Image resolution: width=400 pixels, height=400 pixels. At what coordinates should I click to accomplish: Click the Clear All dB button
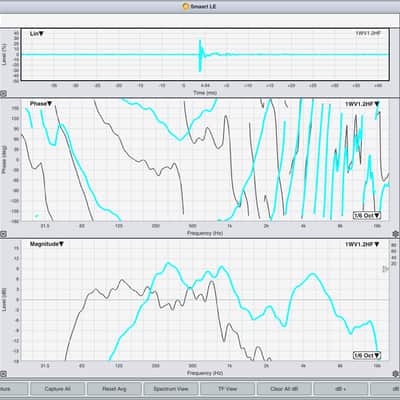(x=284, y=389)
